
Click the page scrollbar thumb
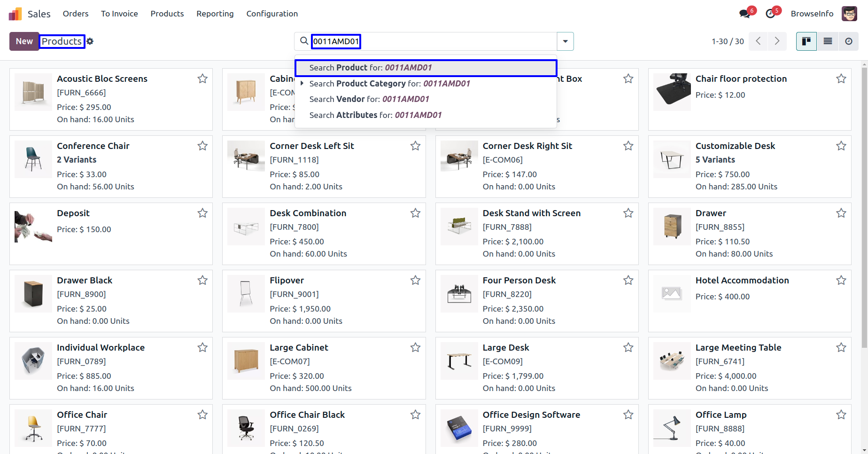coord(864,207)
